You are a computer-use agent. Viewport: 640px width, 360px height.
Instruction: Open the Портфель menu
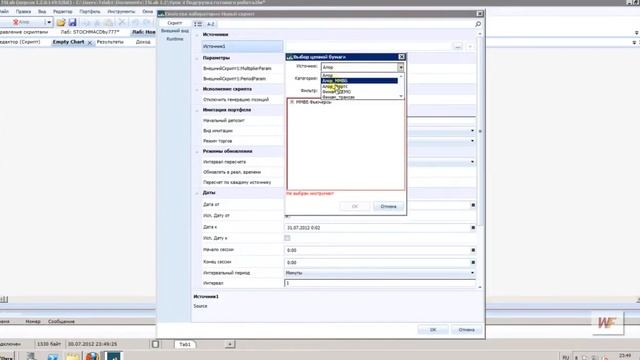(90, 11)
